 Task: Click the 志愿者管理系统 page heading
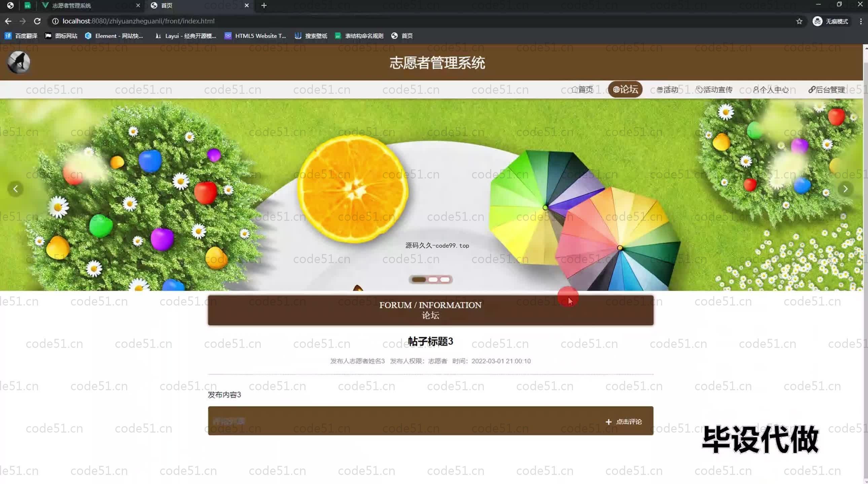pyautogui.click(x=437, y=63)
